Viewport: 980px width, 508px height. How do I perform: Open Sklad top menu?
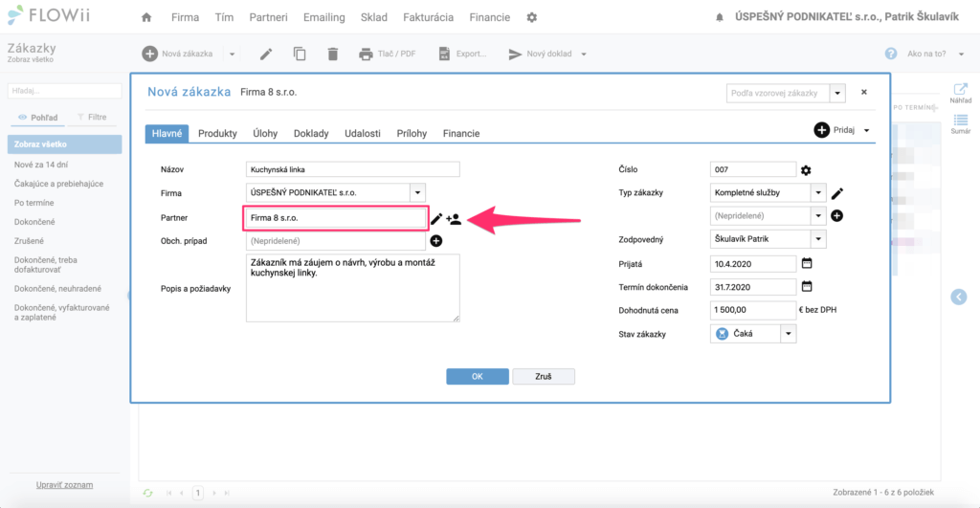point(374,17)
